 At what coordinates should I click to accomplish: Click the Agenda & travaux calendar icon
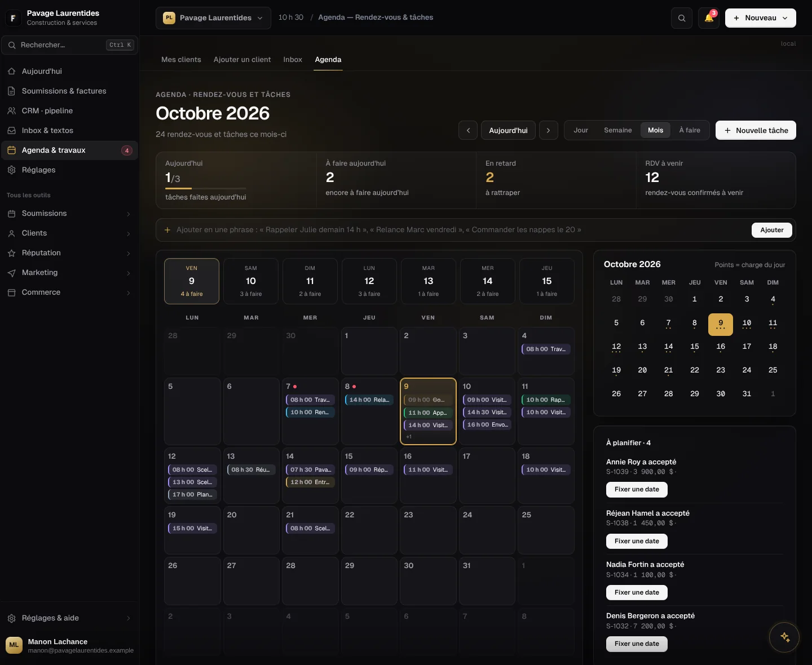pos(11,150)
